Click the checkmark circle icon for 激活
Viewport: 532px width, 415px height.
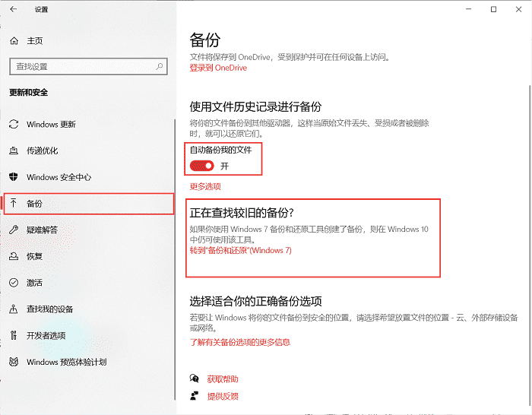click(14, 282)
